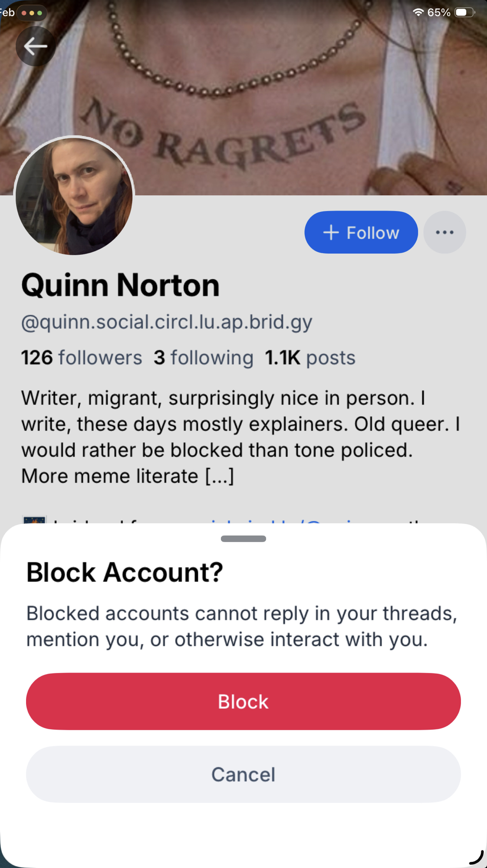
Task: Open the three-dot more options button
Action: [x=444, y=233]
